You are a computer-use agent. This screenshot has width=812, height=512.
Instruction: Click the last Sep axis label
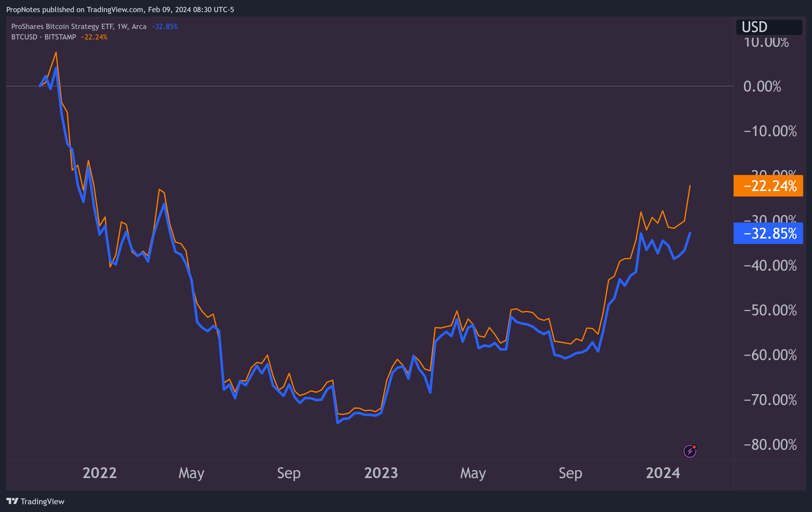[x=570, y=473]
